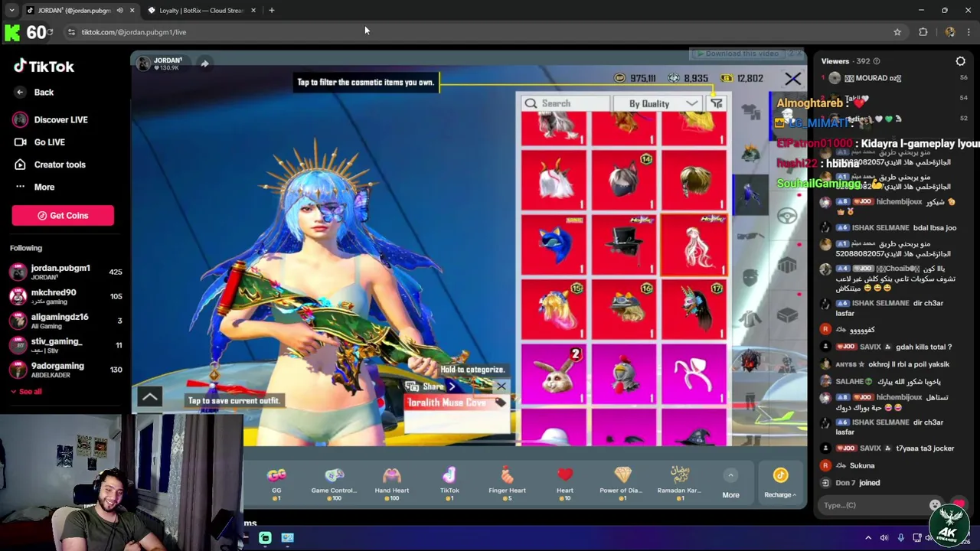Image resolution: width=980 pixels, height=551 pixels.
Task: Open browser profile avatar
Action: click(949, 32)
